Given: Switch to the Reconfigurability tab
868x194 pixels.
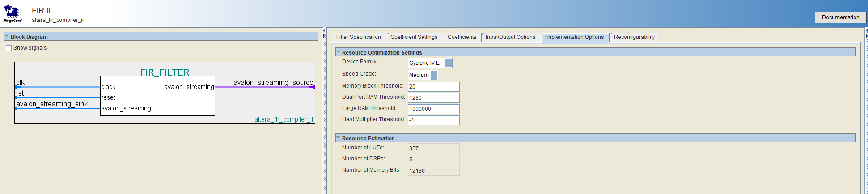Looking at the screenshot, I should (x=634, y=37).
